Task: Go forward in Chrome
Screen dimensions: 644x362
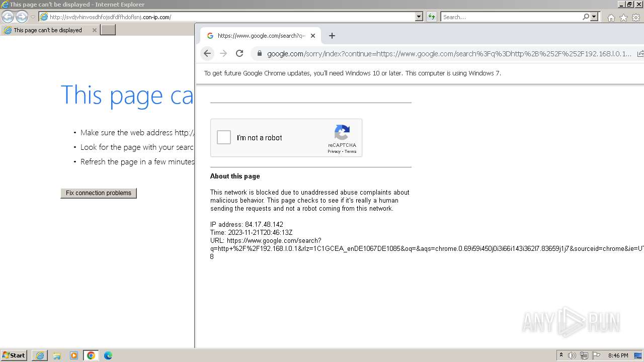Action: (x=223, y=53)
